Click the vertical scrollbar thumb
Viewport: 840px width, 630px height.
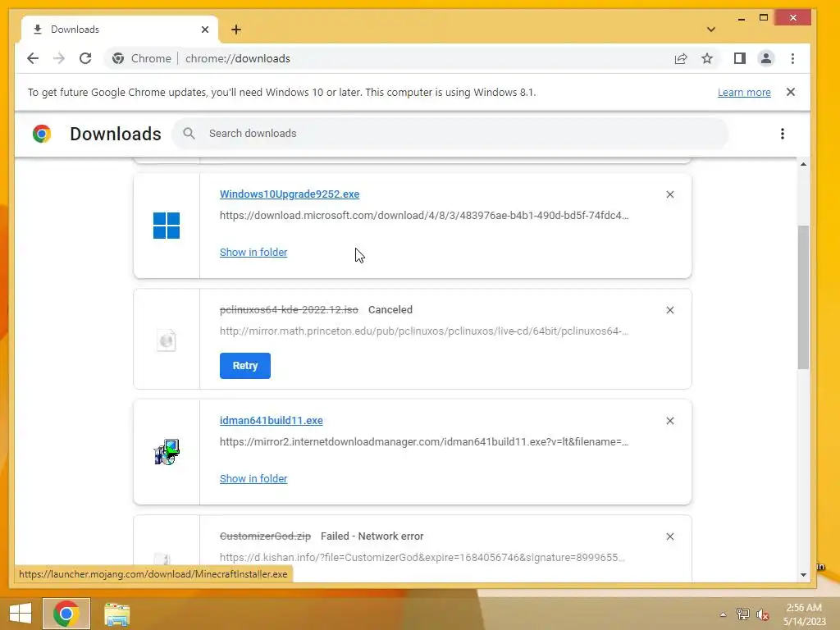tap(803, 297)
